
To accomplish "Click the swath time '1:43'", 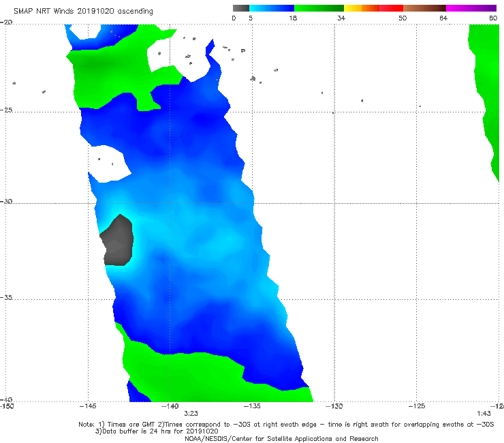I will coord(484,414).
